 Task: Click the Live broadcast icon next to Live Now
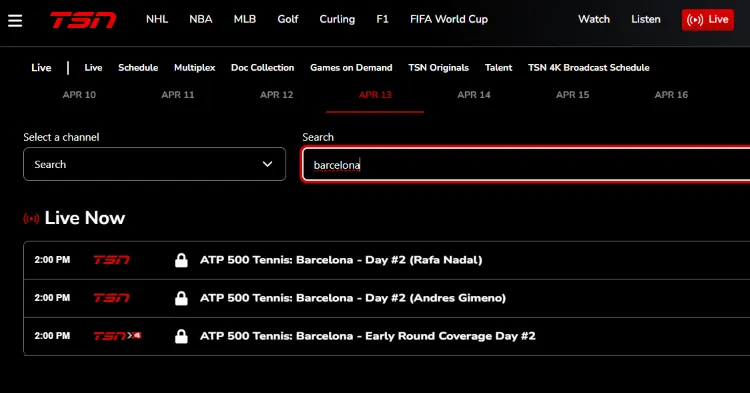coord(32,219)
